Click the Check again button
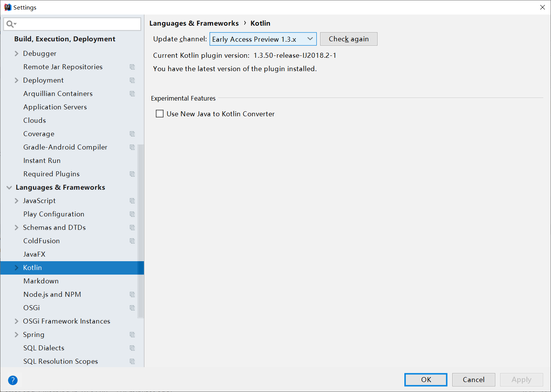551x392 pixels. click(348, 39)
